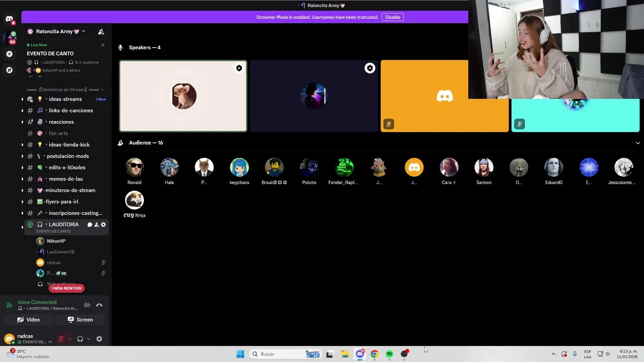Viewport: 644px width, 362px height.
Task: Open Google Chrome from the taskbar
Action: (374, 354)
